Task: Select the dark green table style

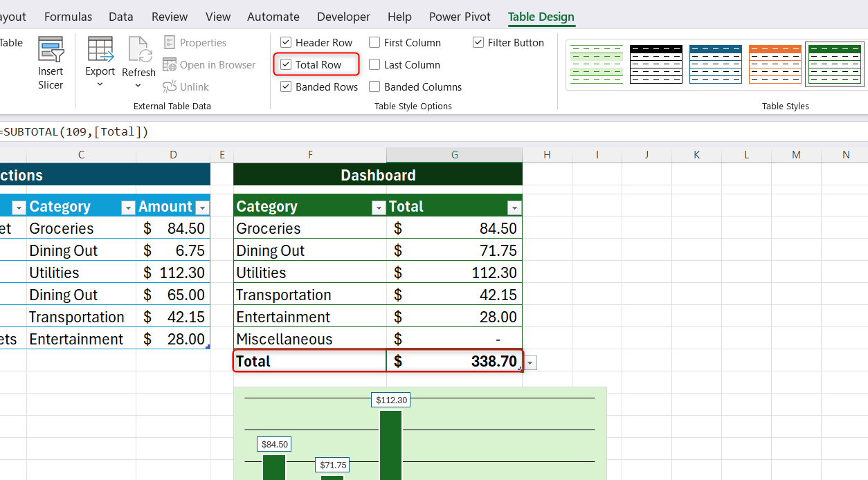Action: [x=835, y=64]
